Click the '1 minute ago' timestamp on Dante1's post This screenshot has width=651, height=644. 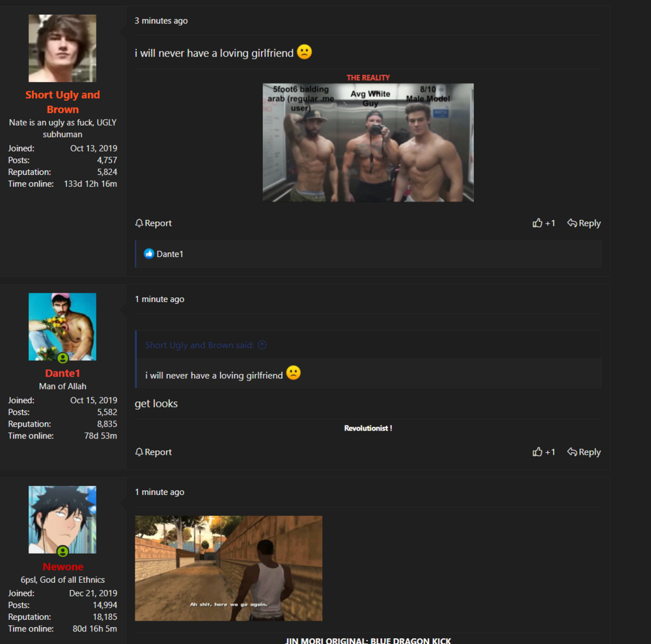click(159, 299)
